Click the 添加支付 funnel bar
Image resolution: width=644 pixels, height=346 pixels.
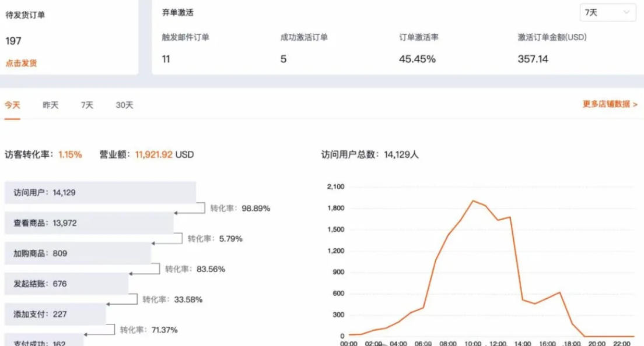tap(55, 314)
